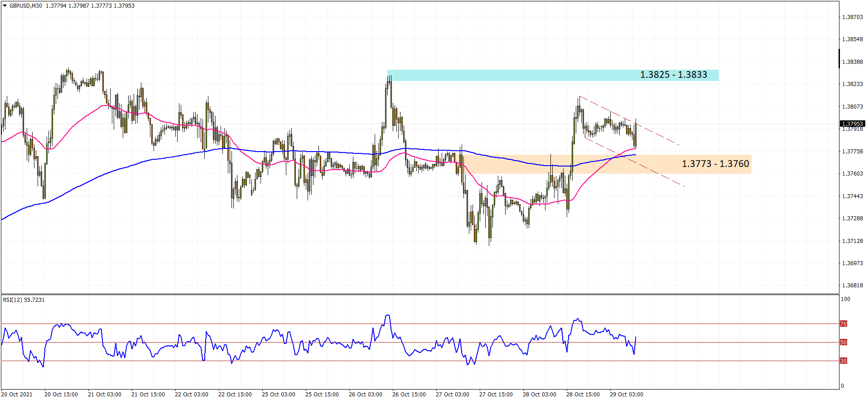Click price axis label 1.38073

[x=852, y=107]
